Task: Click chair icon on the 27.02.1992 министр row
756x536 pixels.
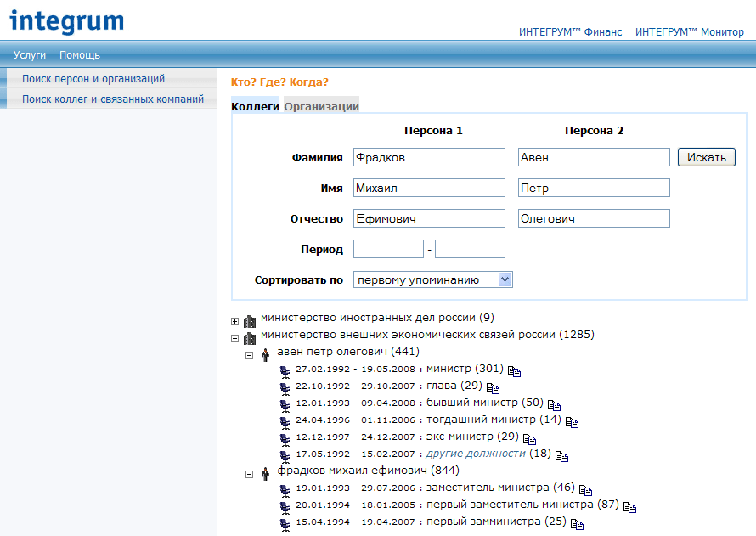Action: (285, 372)
